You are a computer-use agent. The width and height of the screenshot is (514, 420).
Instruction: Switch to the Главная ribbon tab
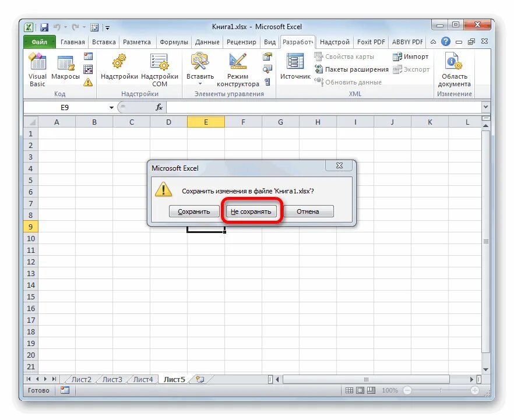click(72, 42)
